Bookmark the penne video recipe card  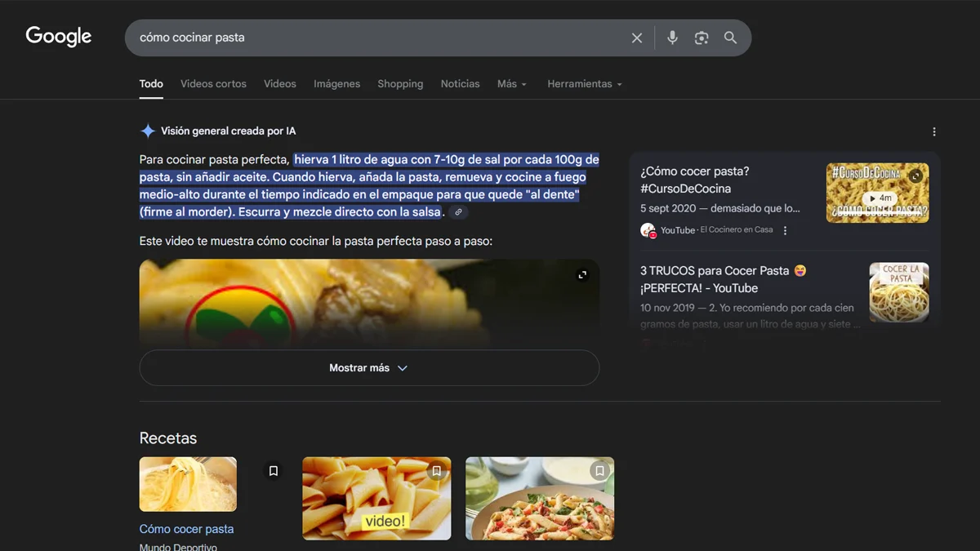point(436,470)
